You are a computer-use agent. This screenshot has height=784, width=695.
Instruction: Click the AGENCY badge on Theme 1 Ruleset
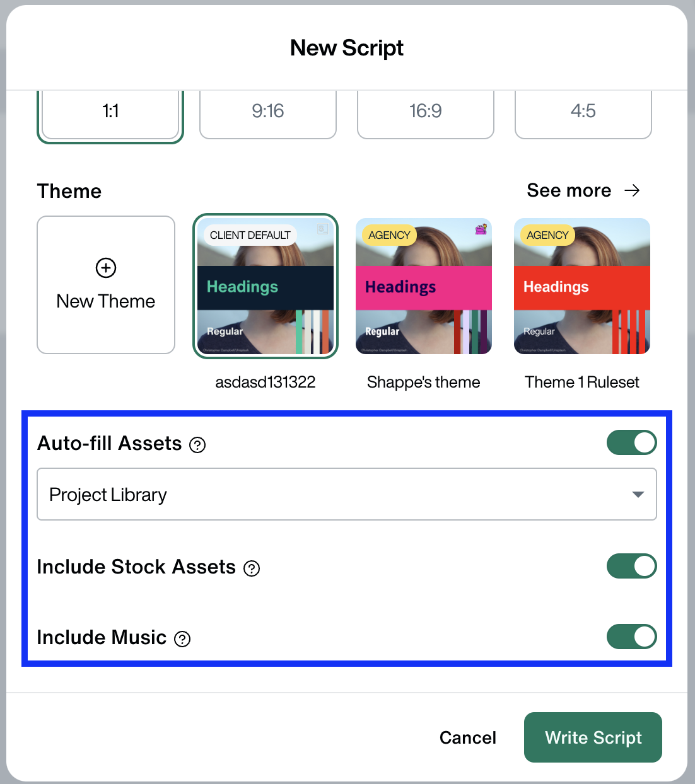click(547, 235)
